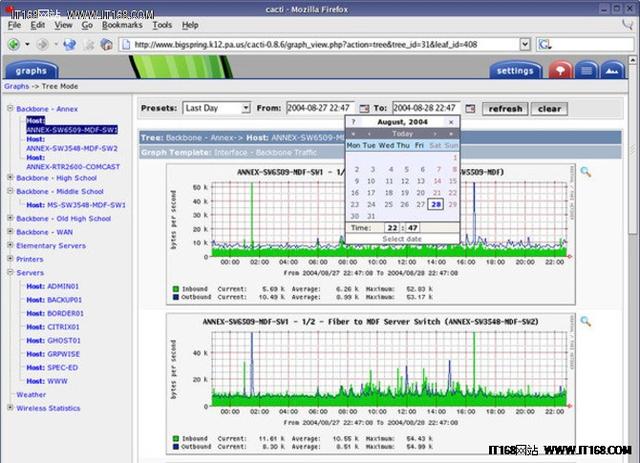
Task: Switch to tree view mode icon
Action: (x=561, y=70)
